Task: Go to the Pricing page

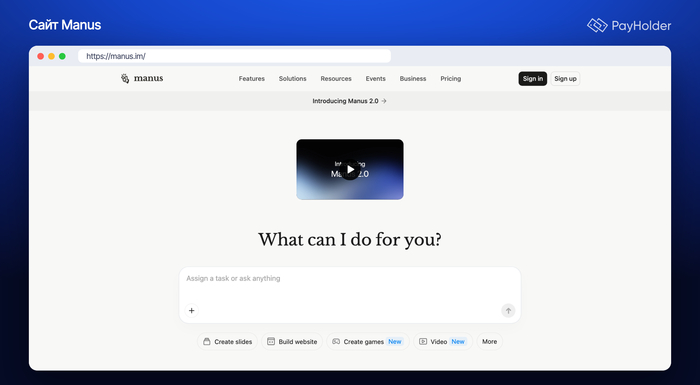Action: click(450, 79)
